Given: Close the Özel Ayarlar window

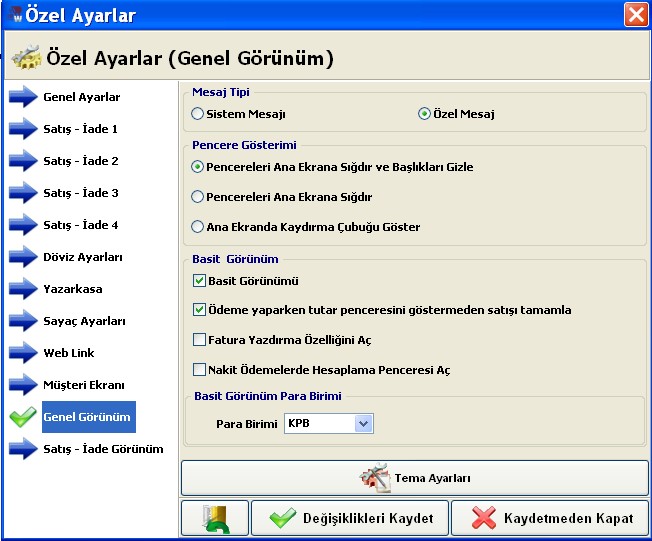Looking at the screenshot, I should tap(636, 15).
